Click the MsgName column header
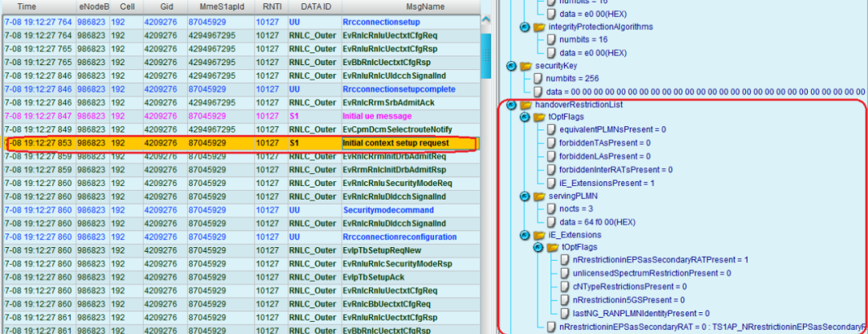Screen dimensions: 868x334 click(410, 8)
